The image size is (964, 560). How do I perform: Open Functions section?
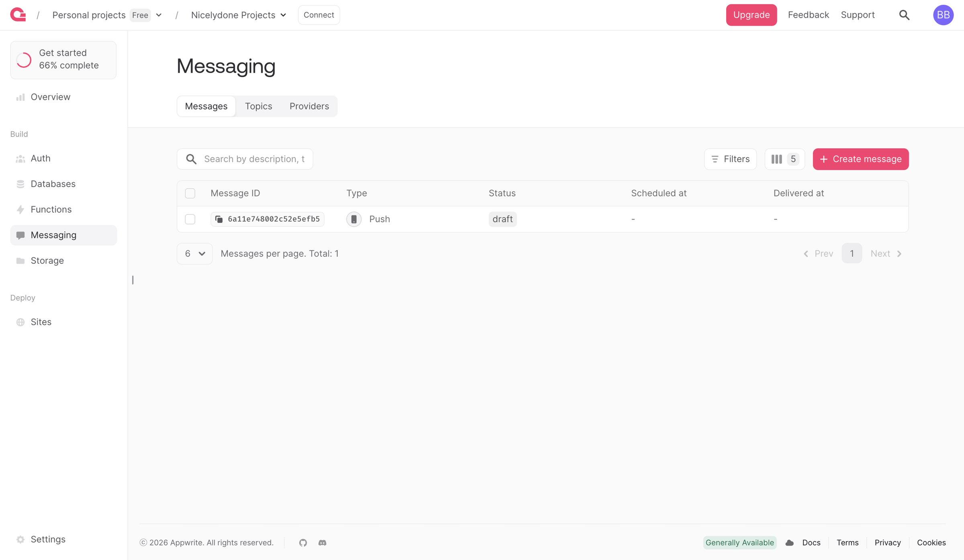(63, 210)
